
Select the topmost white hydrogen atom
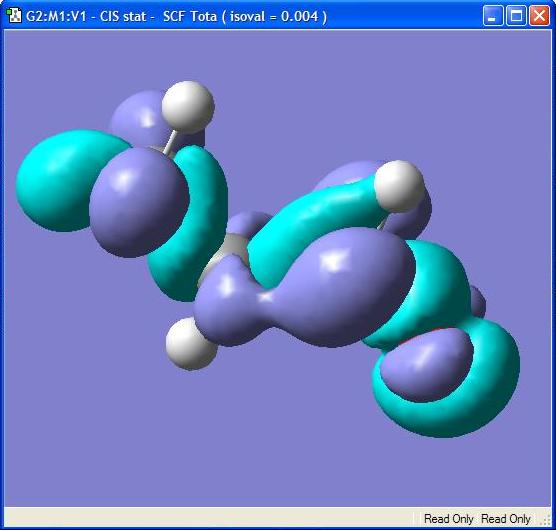click(x=188, y=107)
